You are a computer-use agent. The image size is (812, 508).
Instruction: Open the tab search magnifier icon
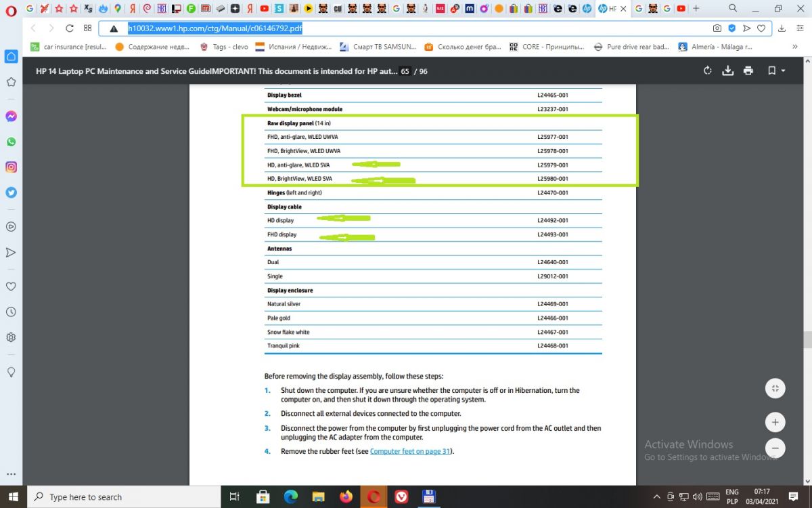click(x=733, y=9)
